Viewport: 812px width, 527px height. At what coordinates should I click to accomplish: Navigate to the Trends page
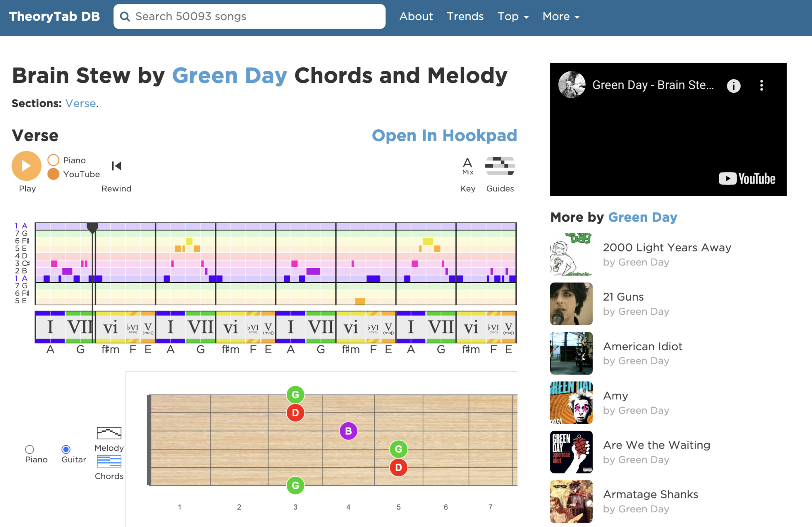pos(465,16)
